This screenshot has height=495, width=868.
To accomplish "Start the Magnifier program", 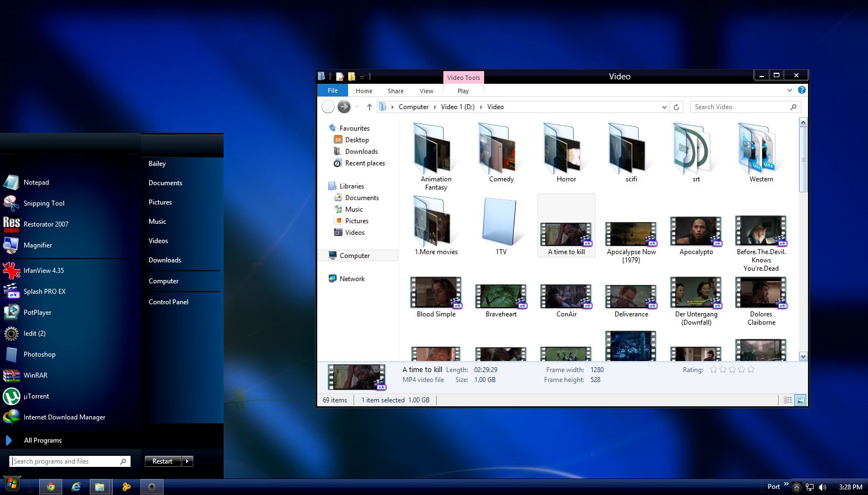I will tap(38, 245).
